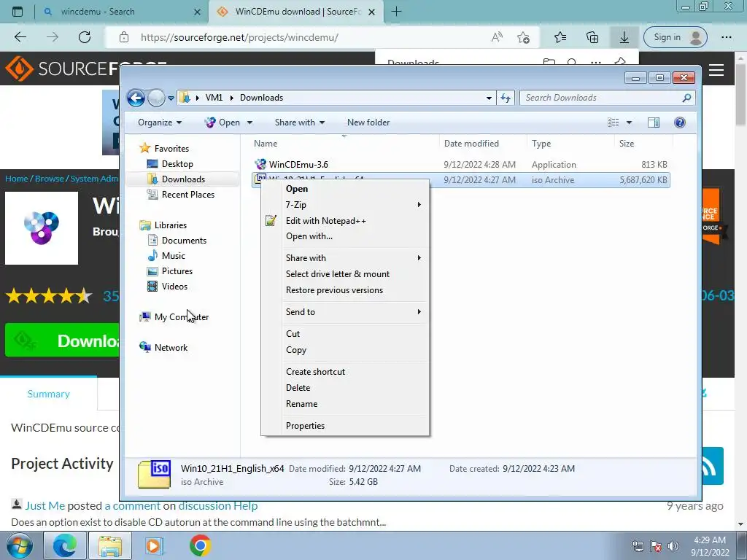Open Edge Collections icon

click(x=592, y=37)
